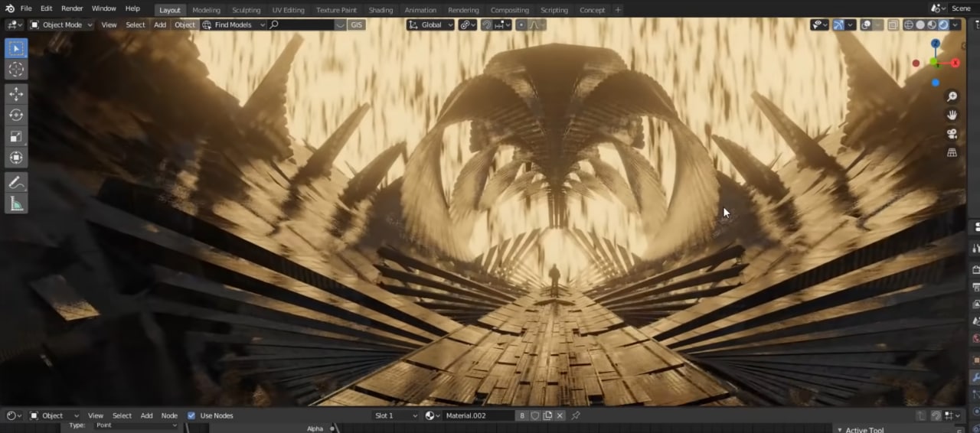Open the Render menu
This screenshot has height=433, width=980.
pos(72,8)
